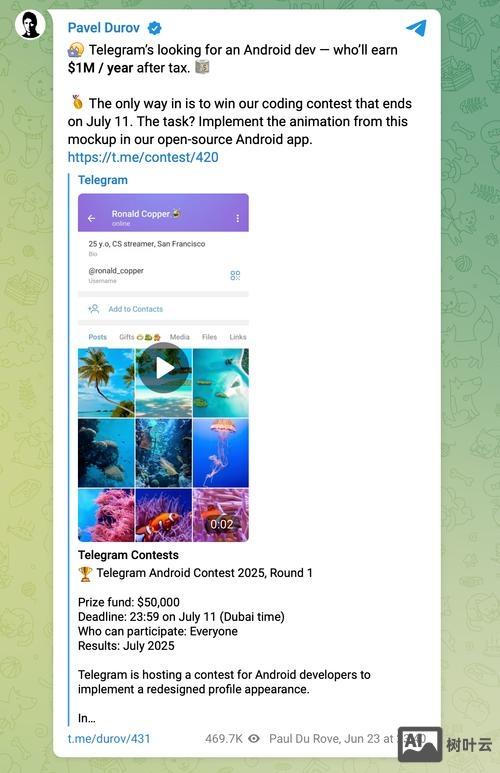Screen dimensions: 500x773
Task: Switch to the Media tab
Action: (x=179, y=337)
